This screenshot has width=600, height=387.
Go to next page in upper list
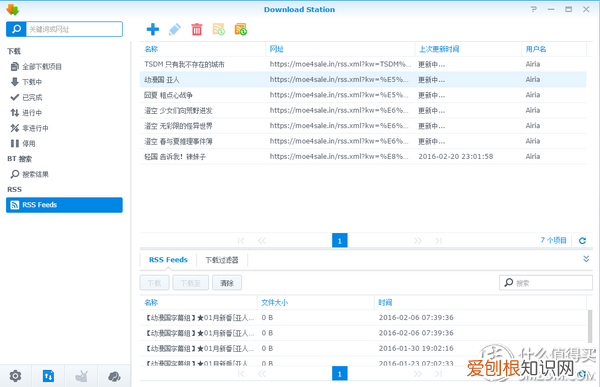[417, 241]
